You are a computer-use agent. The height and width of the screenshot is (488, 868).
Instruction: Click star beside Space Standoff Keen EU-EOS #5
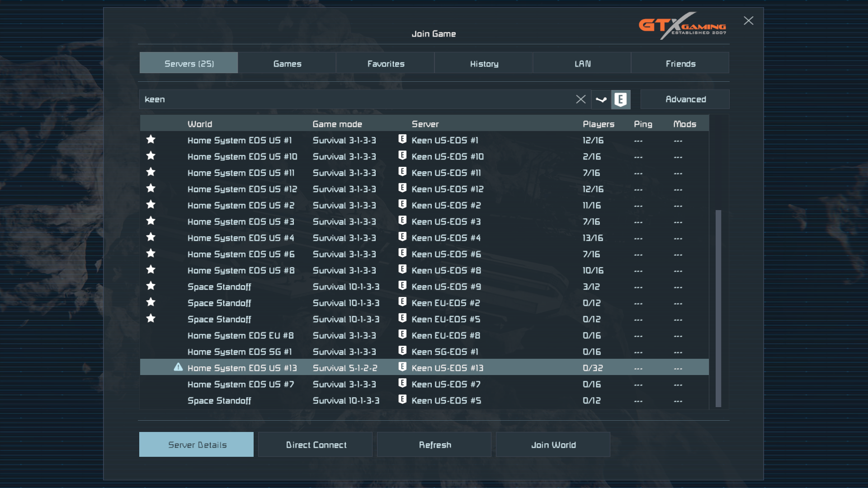[151, 319]
